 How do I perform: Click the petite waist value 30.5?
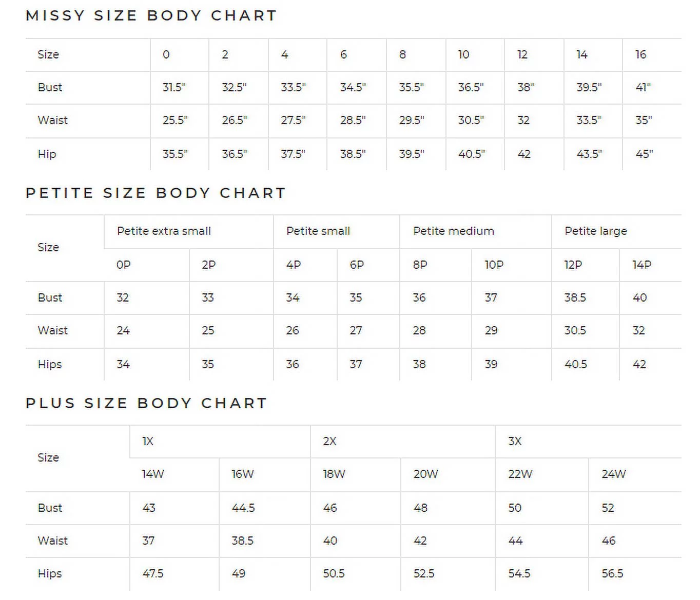point(575,330)
